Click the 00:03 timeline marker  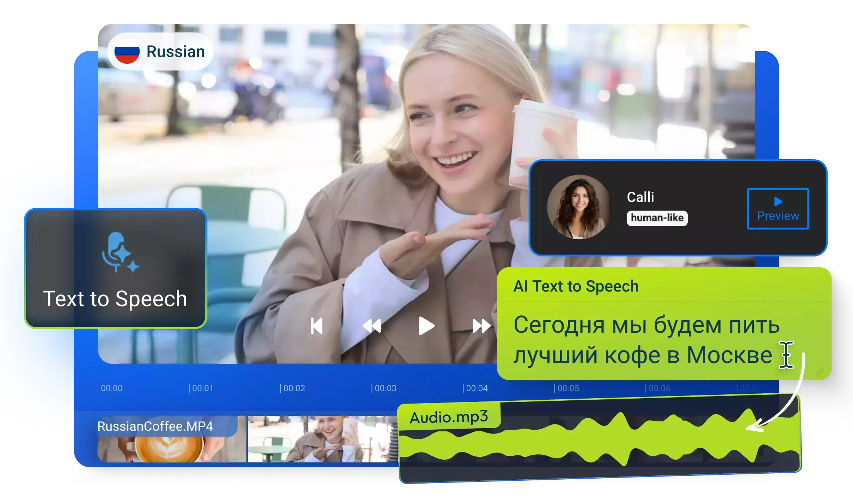click(x=384, y=388)
